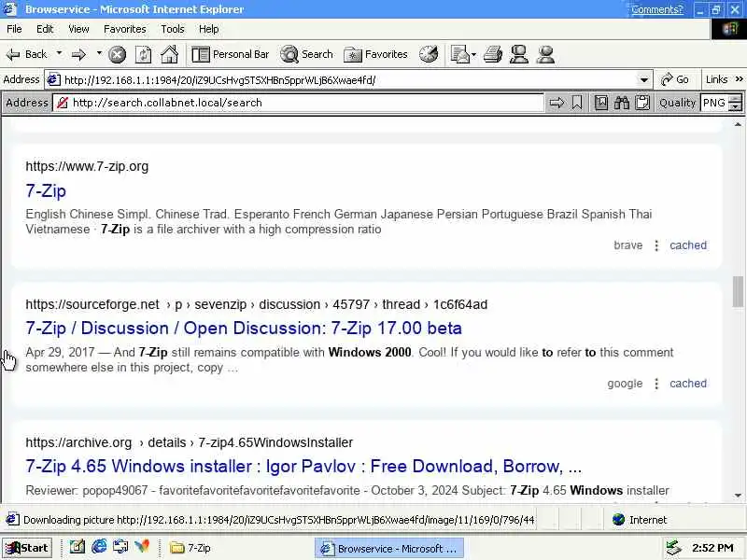Viewport: 747px width, 560px height.
Task: Click the archive.org breadcrumb URL text
Action: click(x=190, y=442)
